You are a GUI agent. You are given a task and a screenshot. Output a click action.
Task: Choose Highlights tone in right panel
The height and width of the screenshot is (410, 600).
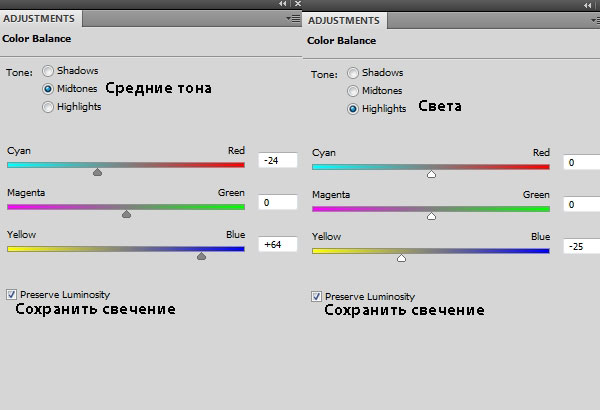(353, 109)
